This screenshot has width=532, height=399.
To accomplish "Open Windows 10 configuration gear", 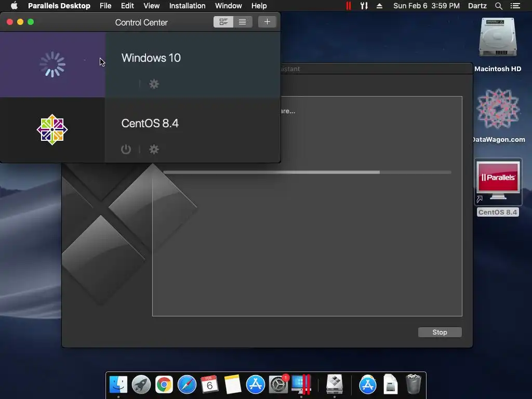I will coord(154,84).
